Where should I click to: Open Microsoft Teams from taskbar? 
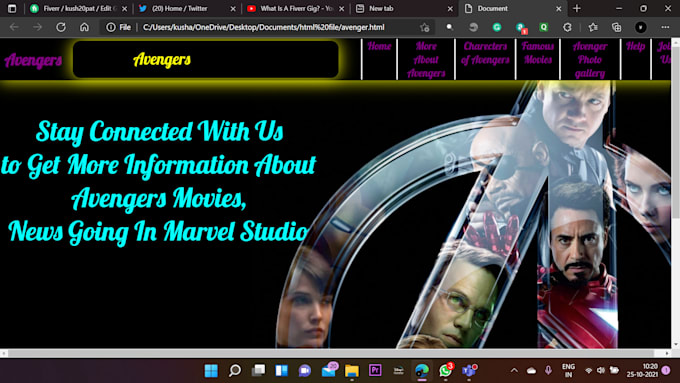[x=469, y=370]
